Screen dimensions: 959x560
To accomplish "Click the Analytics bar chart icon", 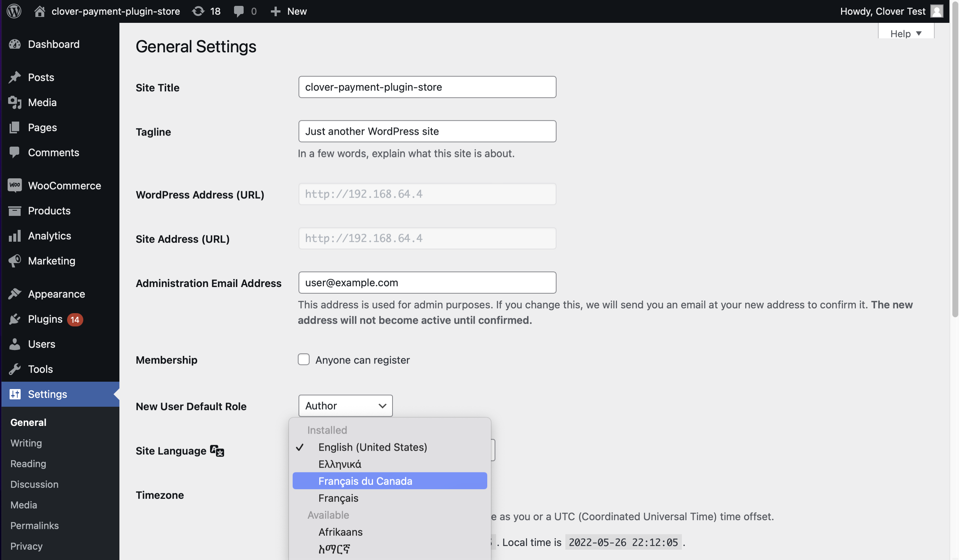I will pos(14,235).
